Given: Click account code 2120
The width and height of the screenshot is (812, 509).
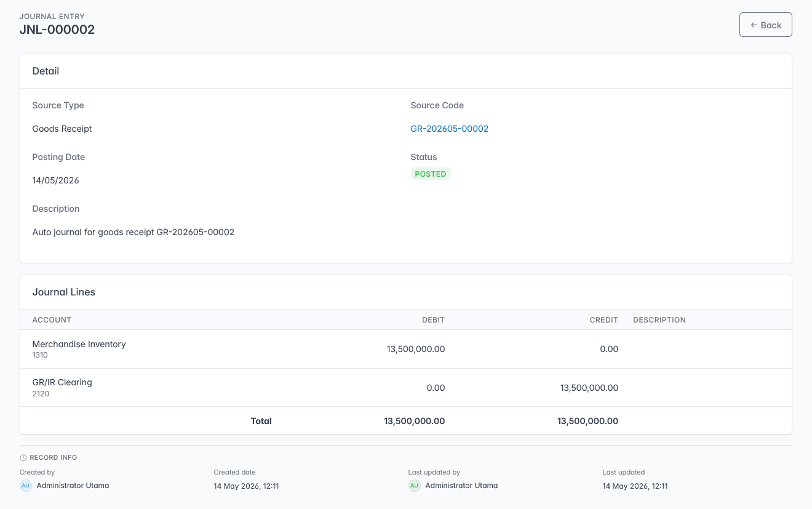Looking at the screenshot, I should coord(41,394).
